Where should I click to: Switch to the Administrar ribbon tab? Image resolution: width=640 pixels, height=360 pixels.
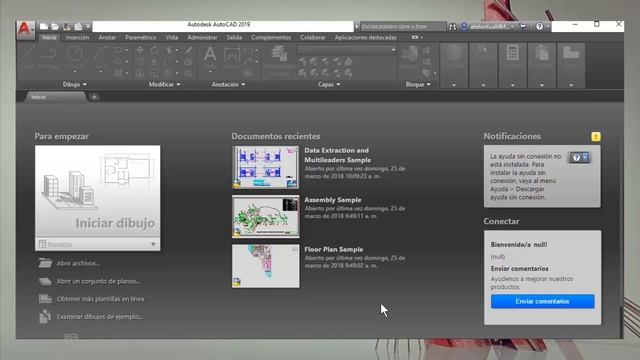tap(202, 38)
